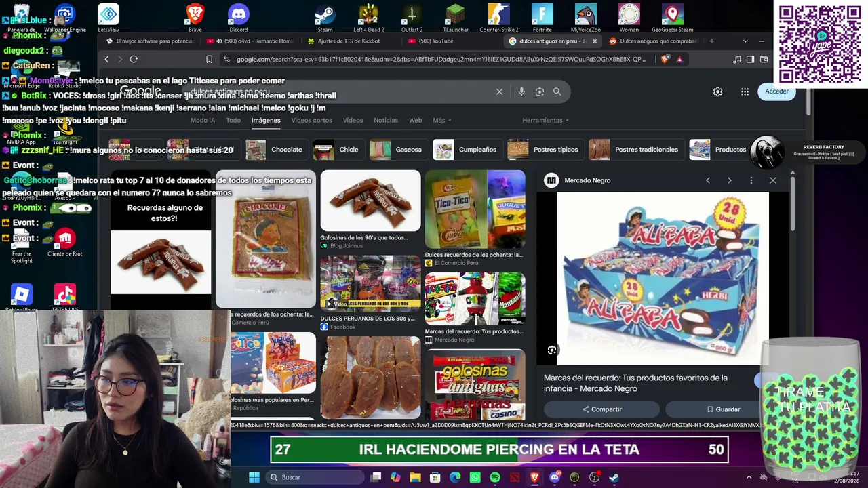Open the Cliente de Riot desktop icon
This screenshot has width=868, height=488.
tap(65, 243)
